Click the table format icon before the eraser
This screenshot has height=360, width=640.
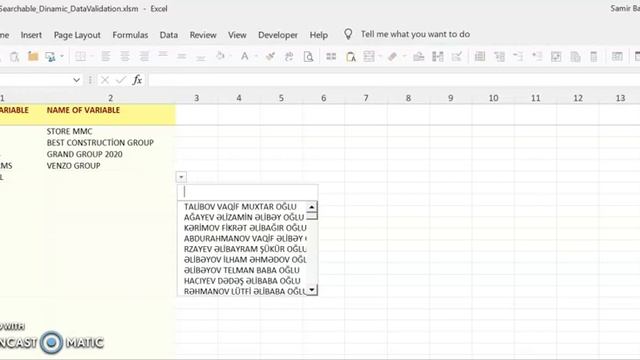(369, 56)
